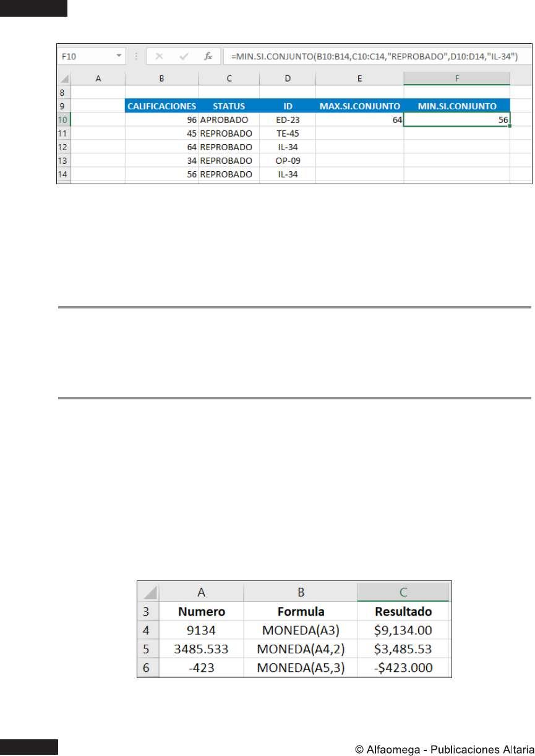Select the APROBADO status cell
535x756 pixels.
229,120
